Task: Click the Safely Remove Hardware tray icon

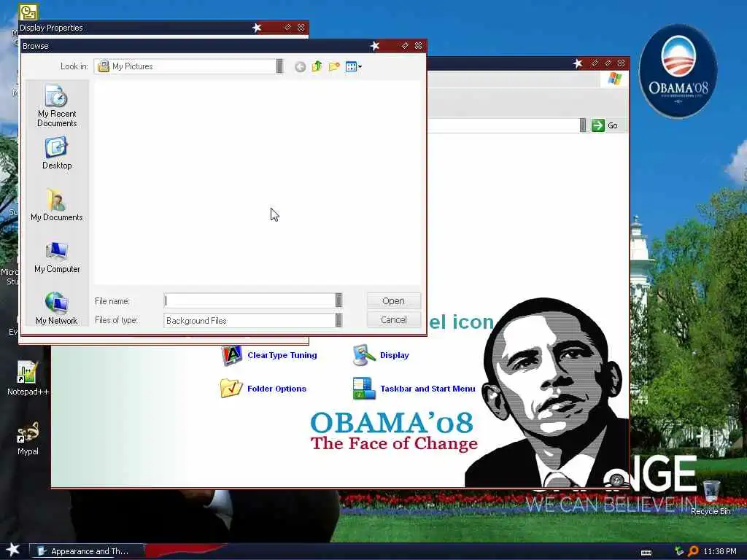Action: (x=679, y=551)
